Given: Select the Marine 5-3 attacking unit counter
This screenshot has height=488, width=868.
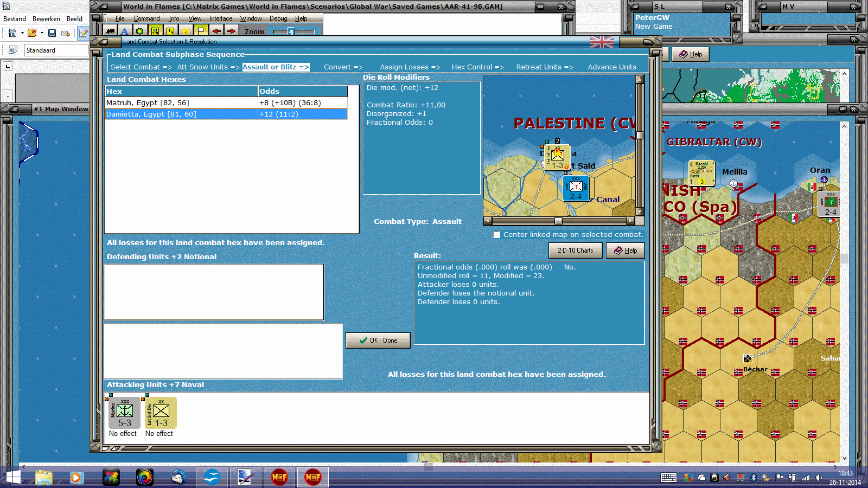Looking at the screenshot, I should coord(125,413).
